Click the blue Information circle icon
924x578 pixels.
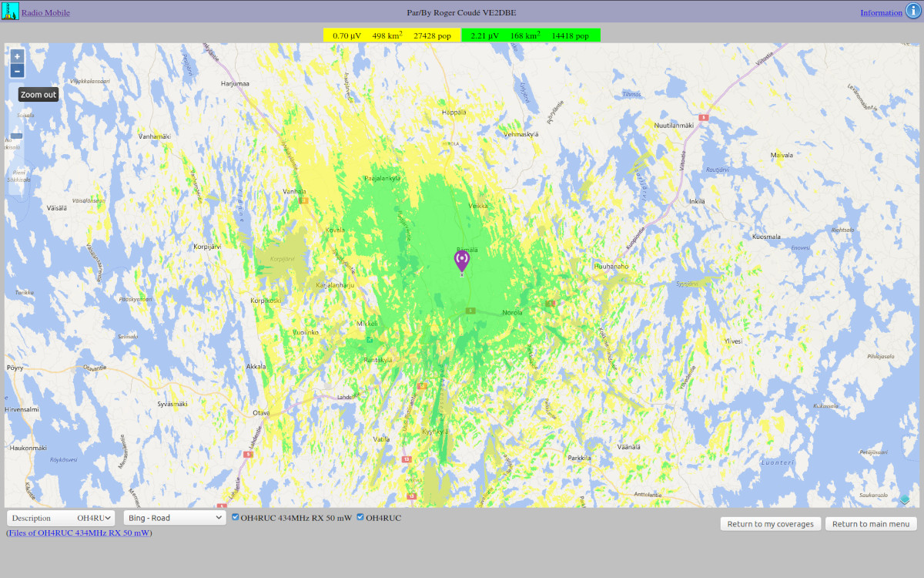coord(912,12)
